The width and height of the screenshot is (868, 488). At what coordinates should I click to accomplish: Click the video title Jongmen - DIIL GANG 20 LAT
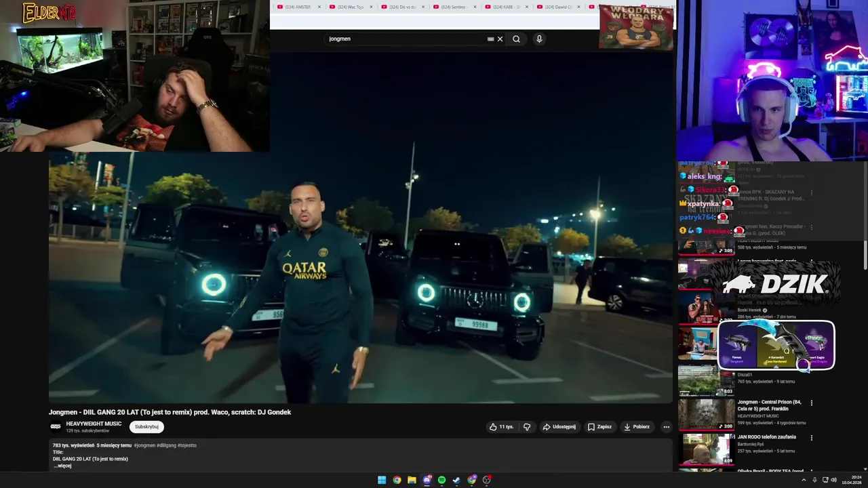170,412
